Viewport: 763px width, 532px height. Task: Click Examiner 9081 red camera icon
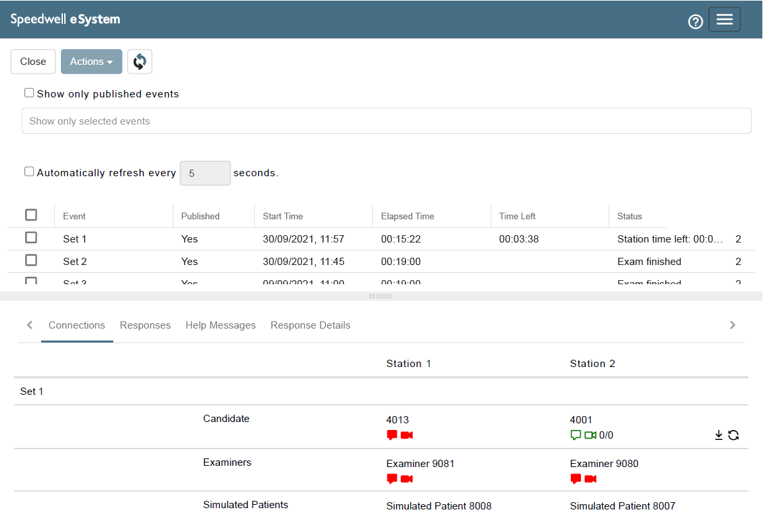[407, 479]
